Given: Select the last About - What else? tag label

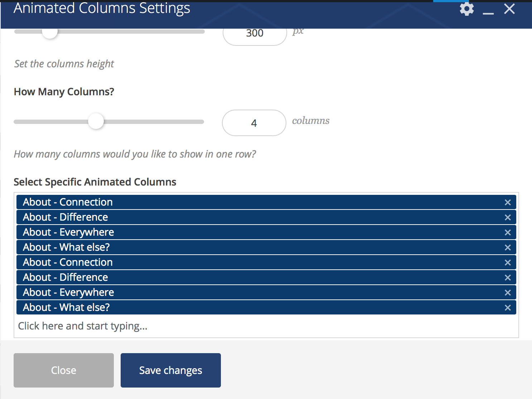Looking at the screenshot, I should [x=66, y=308].
